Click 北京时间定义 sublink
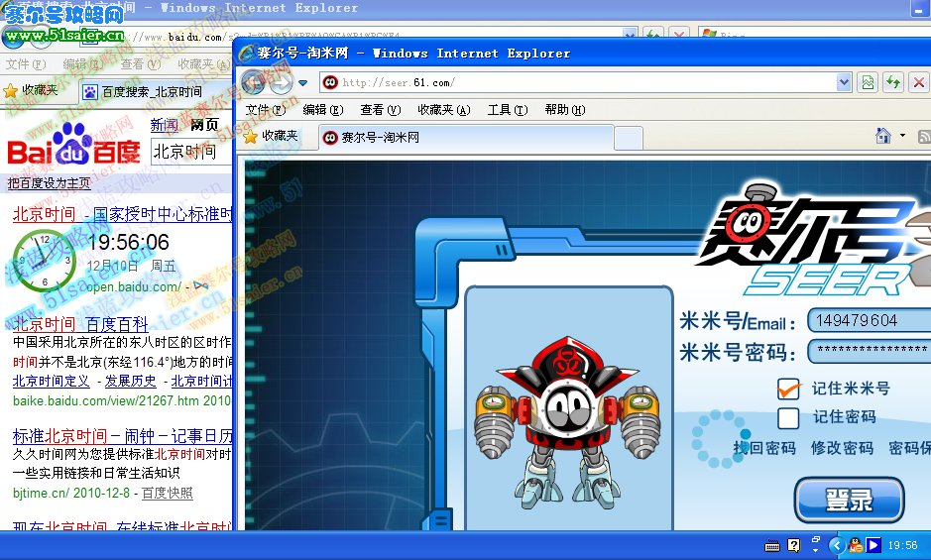931x560 pixels. 52,382
